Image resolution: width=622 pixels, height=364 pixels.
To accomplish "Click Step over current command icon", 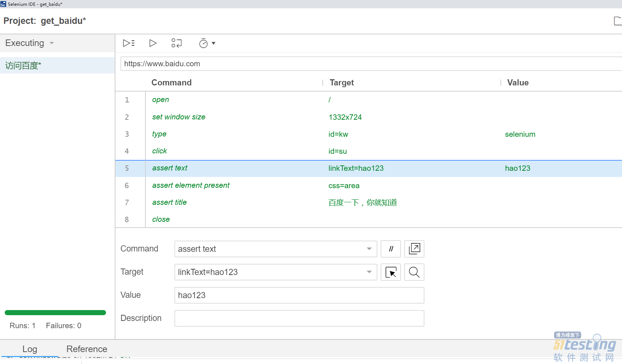I will coord(177,43).
